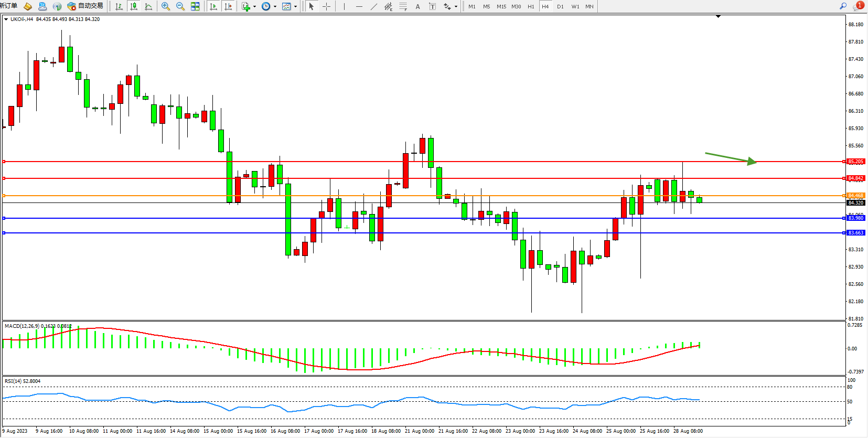The height and width of the screenshot is (438, 868).
Task: Expand the Periodicity clock dropdown arrow
Action: point(275,7)
